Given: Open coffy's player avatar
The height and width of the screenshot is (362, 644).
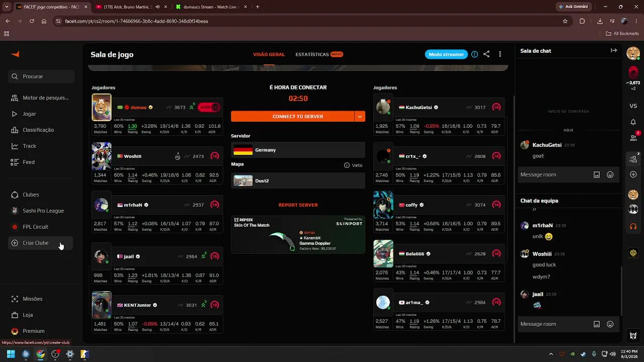Looking at the screenshot, I should coord(383,205).
